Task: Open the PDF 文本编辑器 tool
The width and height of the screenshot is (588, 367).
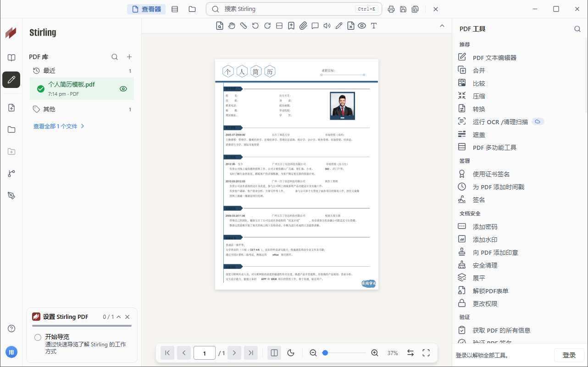Action: (494, 58)
